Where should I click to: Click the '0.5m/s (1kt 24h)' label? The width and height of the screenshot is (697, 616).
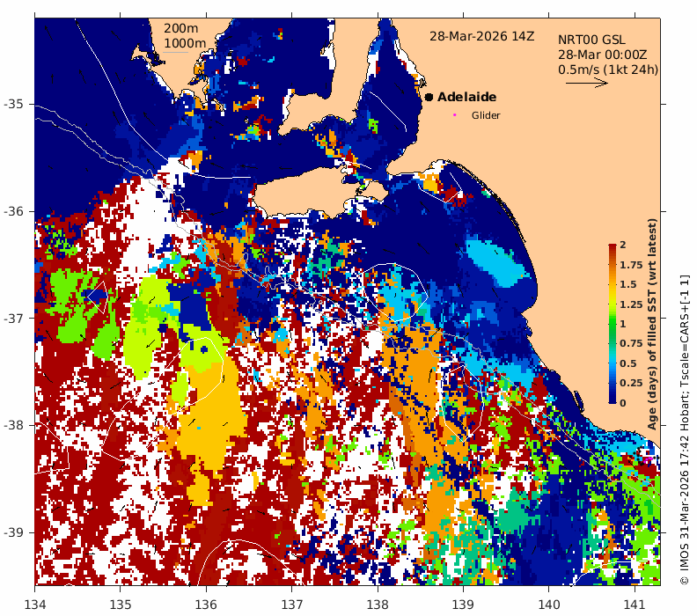[x=608, y=70]
